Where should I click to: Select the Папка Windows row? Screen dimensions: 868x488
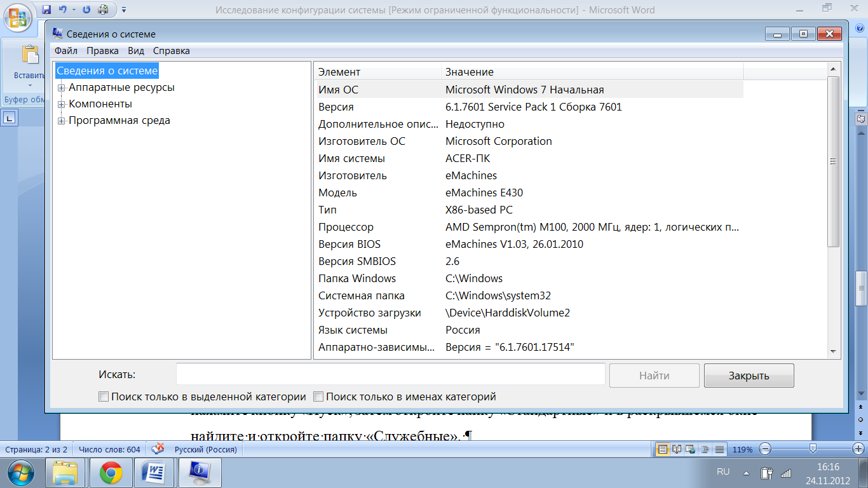529,278
